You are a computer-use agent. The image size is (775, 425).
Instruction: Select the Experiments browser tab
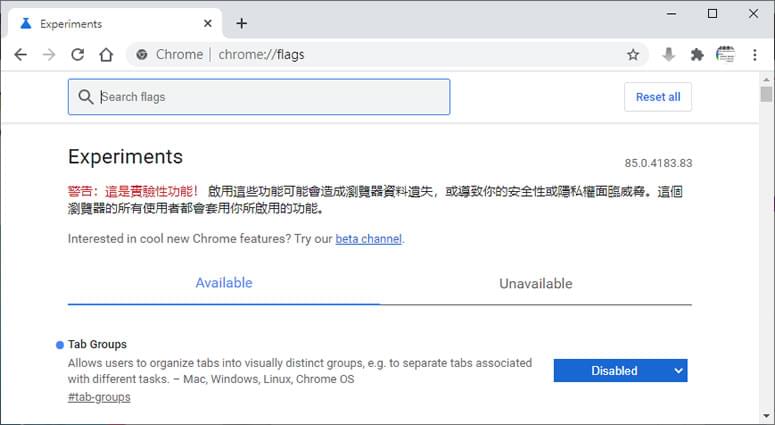115,23
